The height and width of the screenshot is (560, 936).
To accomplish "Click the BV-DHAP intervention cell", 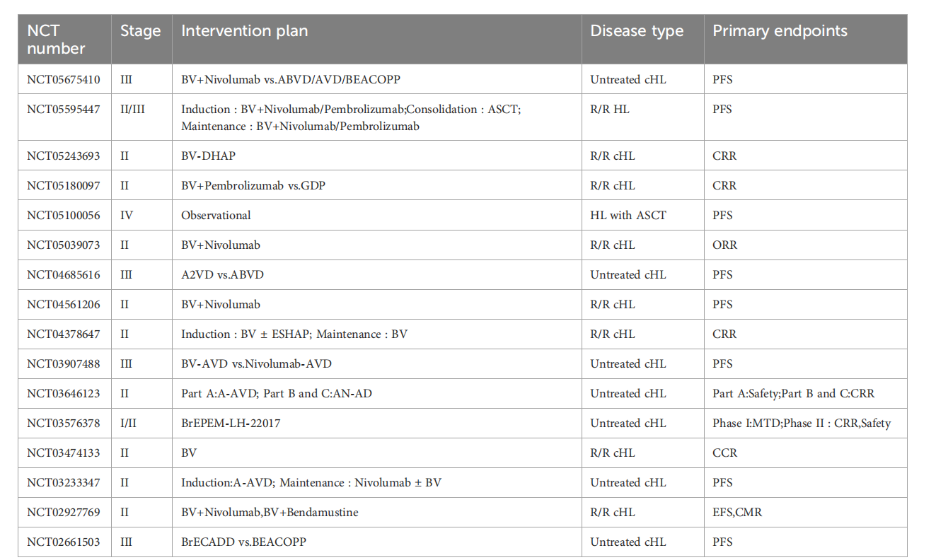I will point(377,156).
